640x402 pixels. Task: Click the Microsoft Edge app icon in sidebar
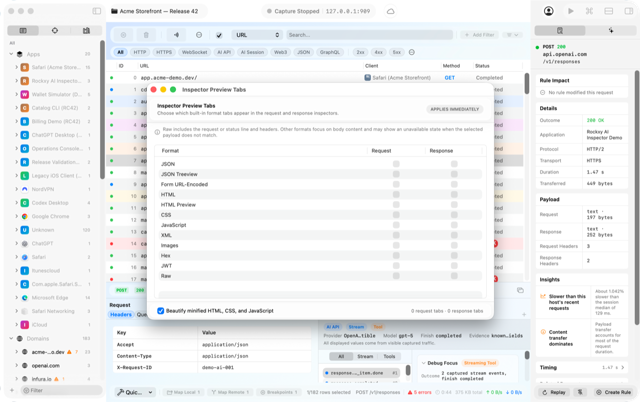24,298
